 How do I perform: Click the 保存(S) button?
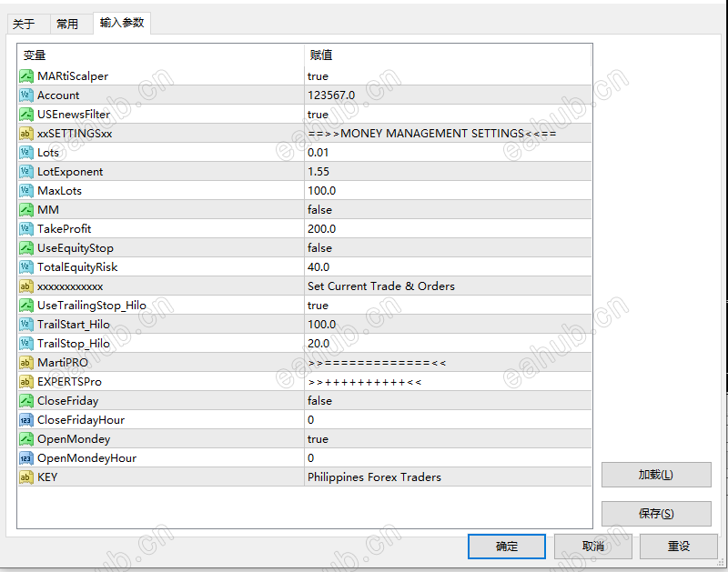coord(656,514)
